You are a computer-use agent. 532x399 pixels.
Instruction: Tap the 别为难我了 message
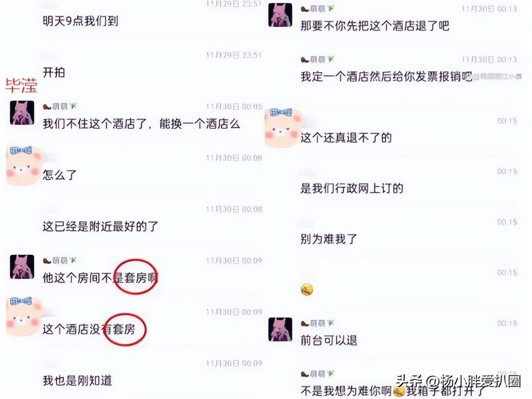[x=329, y=239]
